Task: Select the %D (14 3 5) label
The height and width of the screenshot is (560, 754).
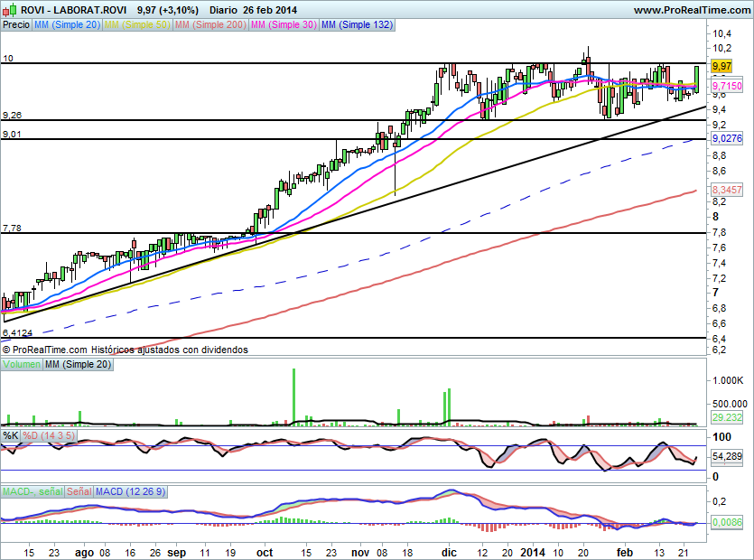Action: (49, 435)
